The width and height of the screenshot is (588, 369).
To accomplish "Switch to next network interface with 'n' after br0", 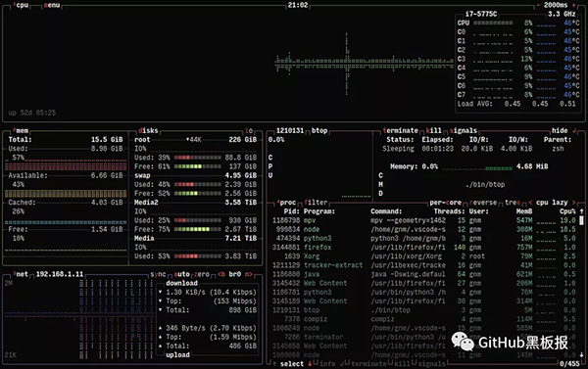I will (249, 274).
